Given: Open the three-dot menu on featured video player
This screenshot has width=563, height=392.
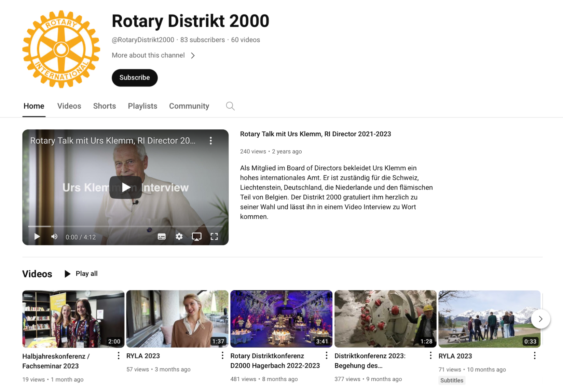Looking at the screenshot, I should pyautogui.click(x=211, y=141).
